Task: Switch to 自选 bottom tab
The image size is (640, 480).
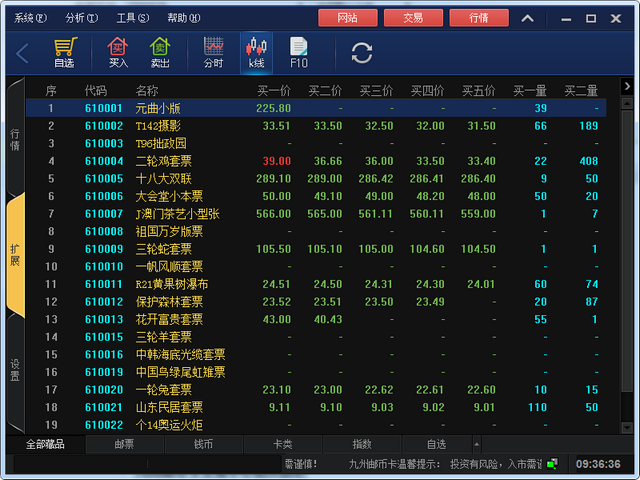Action: click(x=437, y=444)
